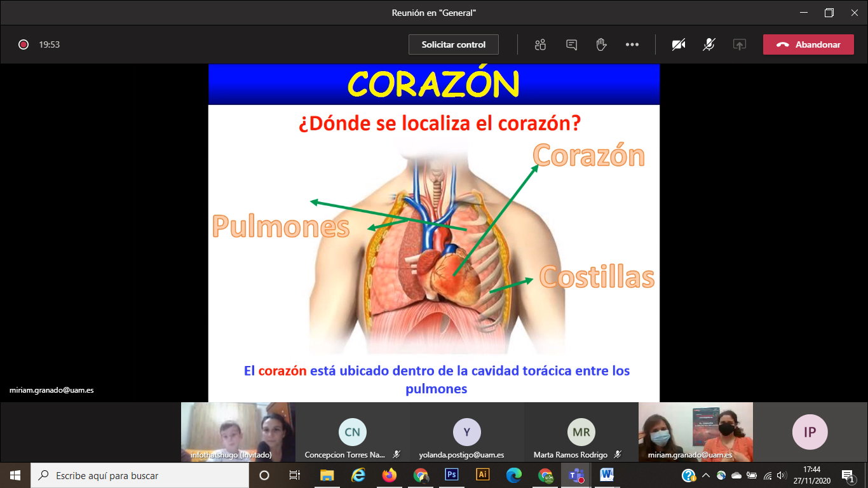Screen dimensions: 868x488
Task: Open Illustrator from the taskbar
Action: 483,475
